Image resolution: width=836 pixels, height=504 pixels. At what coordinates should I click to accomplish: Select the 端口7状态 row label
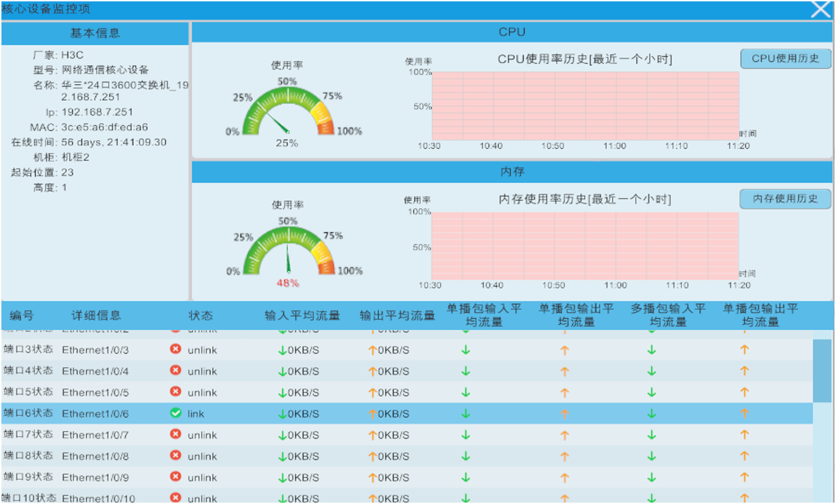[28, 435]
